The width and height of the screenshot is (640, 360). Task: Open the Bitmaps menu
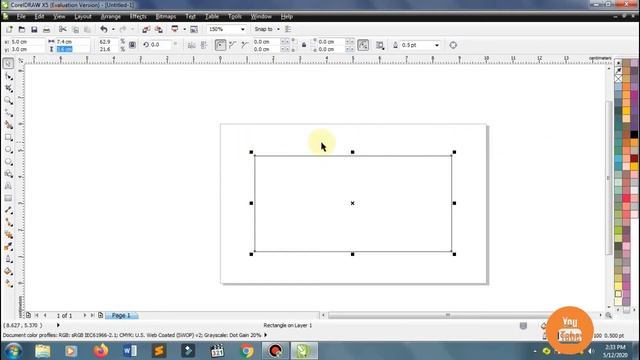pos(166,17)
